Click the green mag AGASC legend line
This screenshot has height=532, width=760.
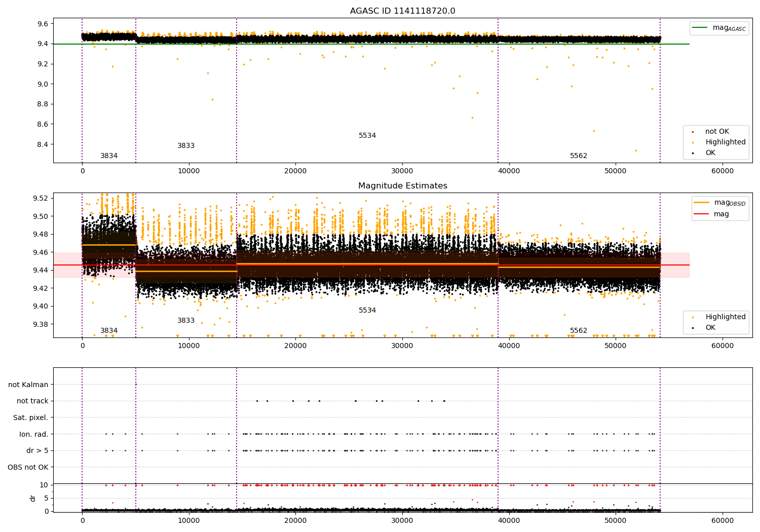tap(700, 28)
